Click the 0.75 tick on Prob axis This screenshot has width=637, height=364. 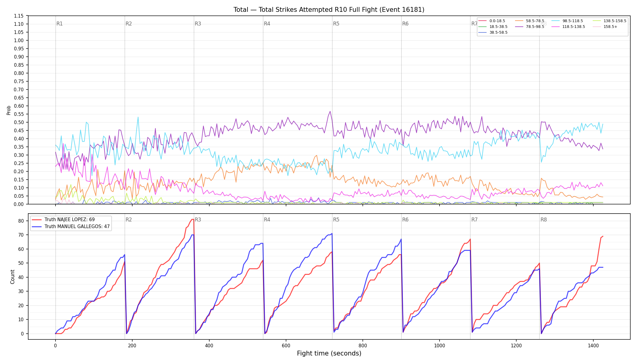point(19,81)
